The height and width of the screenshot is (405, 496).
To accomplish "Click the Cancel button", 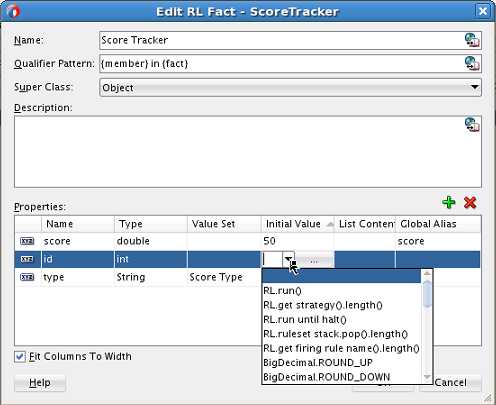I will pyautogui.click(x=450, y=383).
